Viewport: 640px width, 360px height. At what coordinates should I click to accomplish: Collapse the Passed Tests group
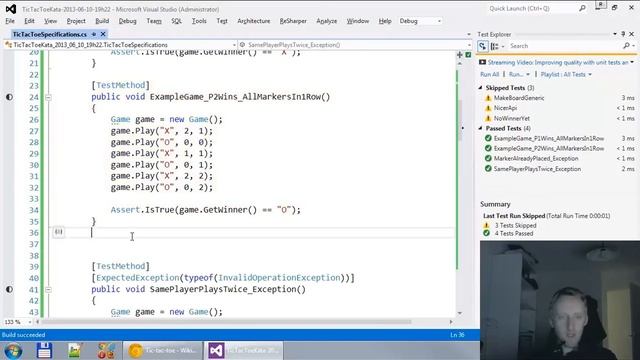tap(481, 128)
